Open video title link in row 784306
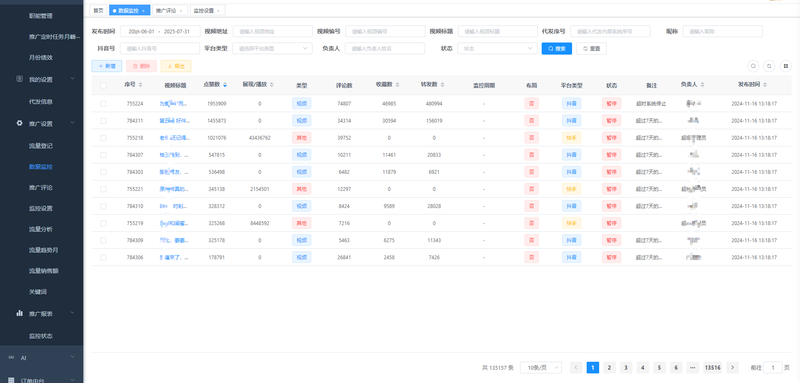Image resolution: width=800 pixels, height=383 pixels. [x=173, y=258]
